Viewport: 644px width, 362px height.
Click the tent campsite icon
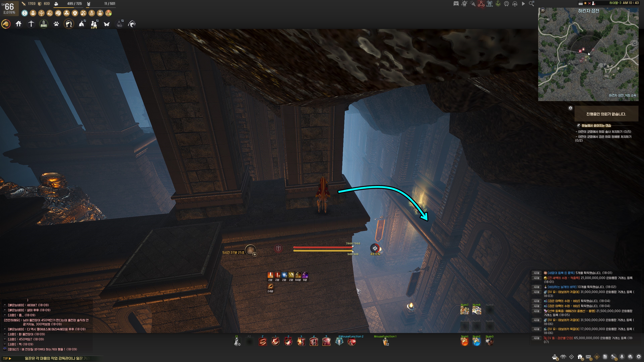[82, 24]
